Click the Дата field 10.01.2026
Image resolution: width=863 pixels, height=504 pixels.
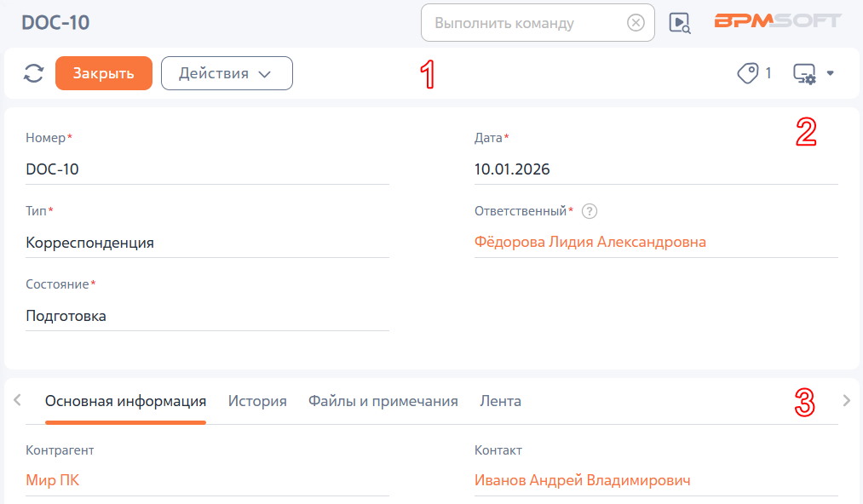(x=656, y=169)
